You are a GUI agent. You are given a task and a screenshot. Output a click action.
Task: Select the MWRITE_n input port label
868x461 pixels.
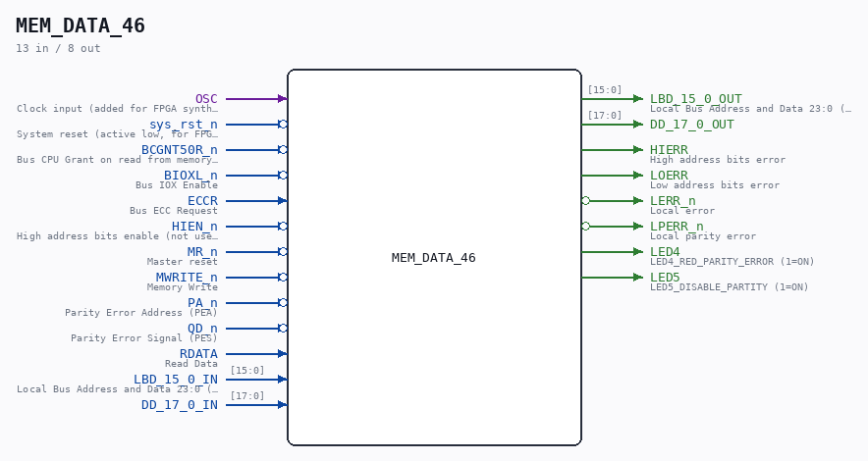[187, 277]
